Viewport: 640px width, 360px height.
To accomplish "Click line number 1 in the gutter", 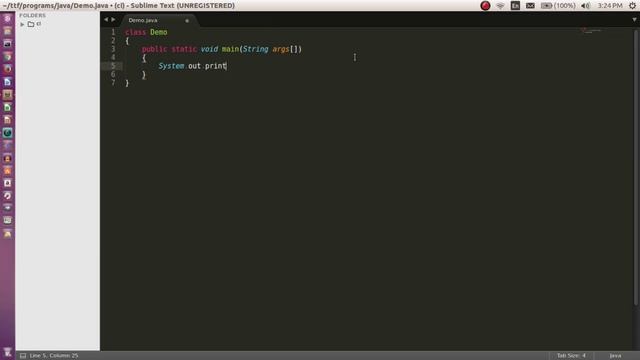I will click(x=113, y=32).
